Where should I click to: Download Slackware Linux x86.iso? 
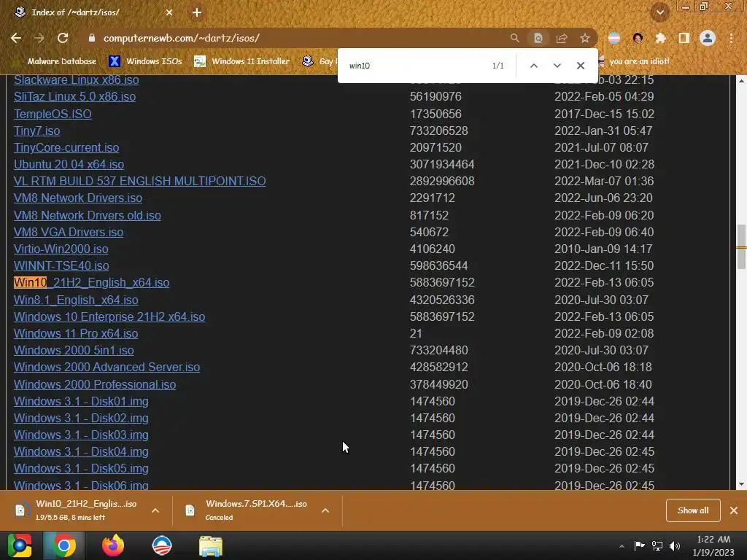click(76, 79)
